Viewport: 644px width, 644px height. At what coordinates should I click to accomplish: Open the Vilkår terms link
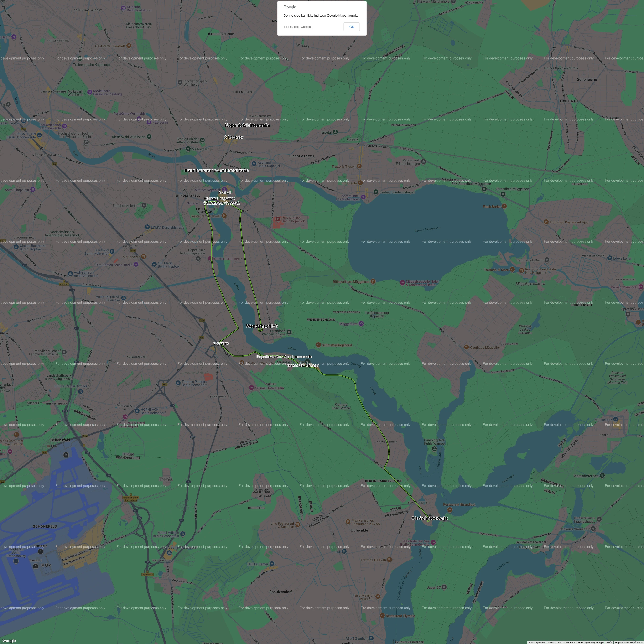[609, 642]
